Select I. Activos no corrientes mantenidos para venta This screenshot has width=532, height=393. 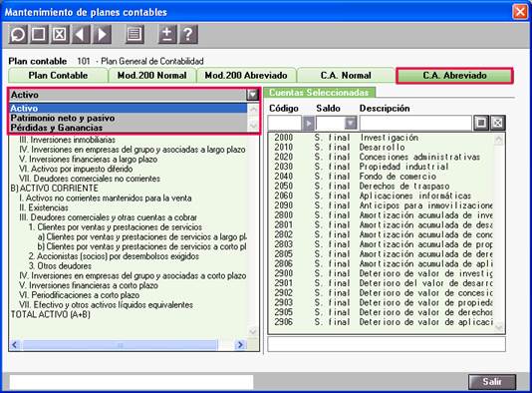[x=106, y=198]
